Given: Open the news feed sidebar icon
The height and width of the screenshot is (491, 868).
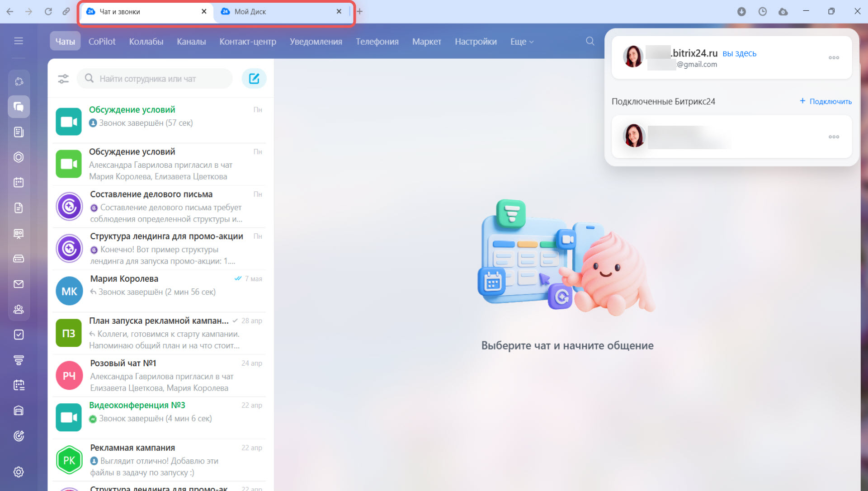Looking at the screenshot, I should (19, 132).
